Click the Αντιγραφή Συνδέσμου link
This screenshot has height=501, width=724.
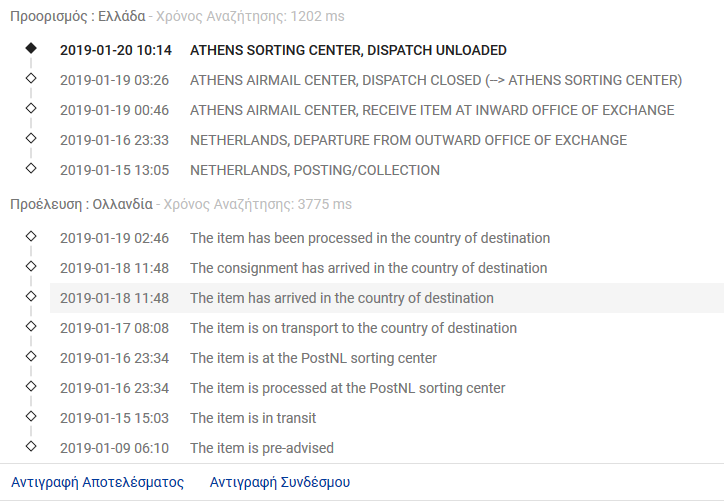coord(280,482)
